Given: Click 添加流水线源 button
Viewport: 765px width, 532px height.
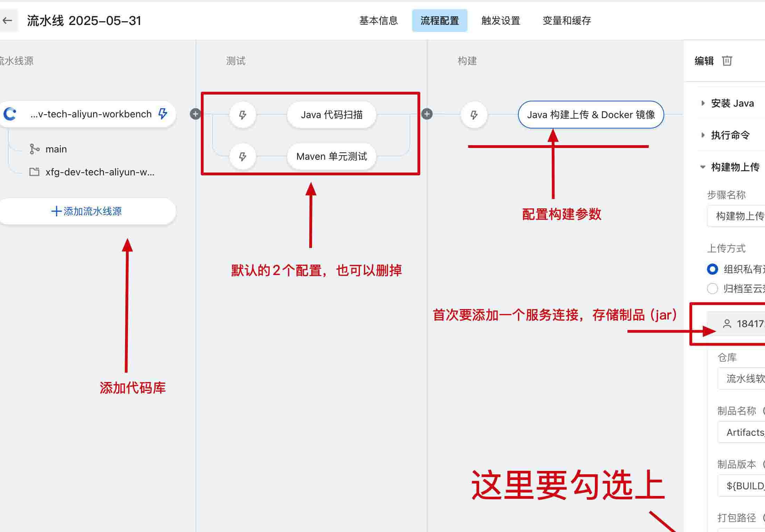Looking at the screenshot, I should tap(87, 211).
